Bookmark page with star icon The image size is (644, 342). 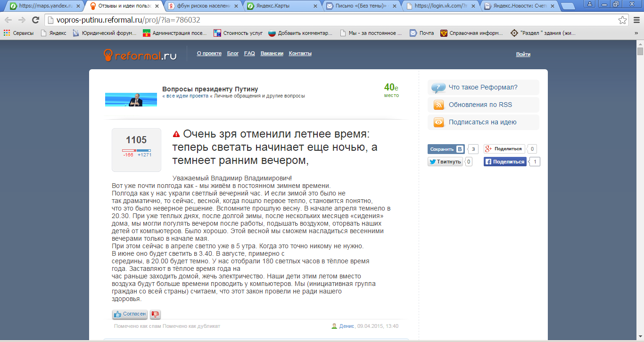pyautogui.click(x=623, y=20)
